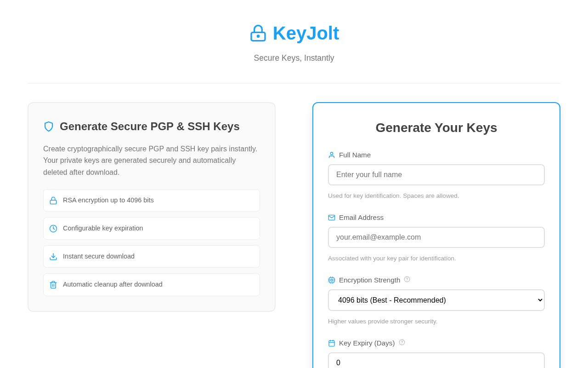Click the Configurable key expiration feature item
This screenshot has height=368, width=588.
click(152, 229)
